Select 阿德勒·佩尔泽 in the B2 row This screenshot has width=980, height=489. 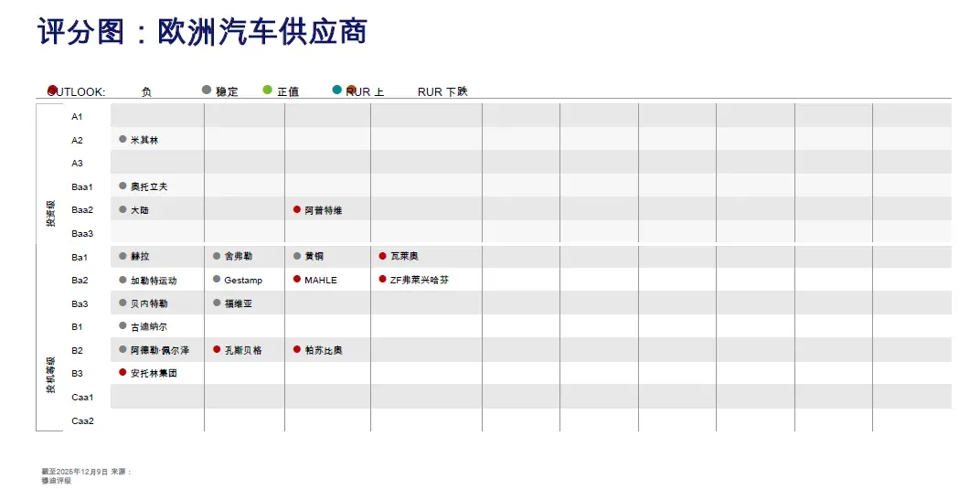coord(159,351)
